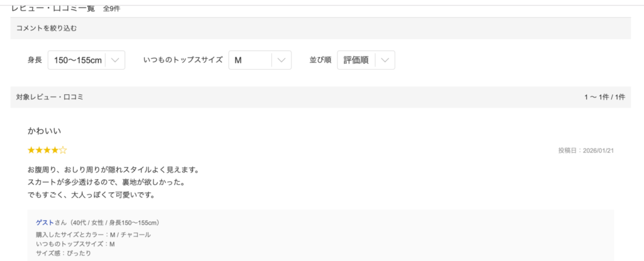Click the review title かわいい

[45, 131]
